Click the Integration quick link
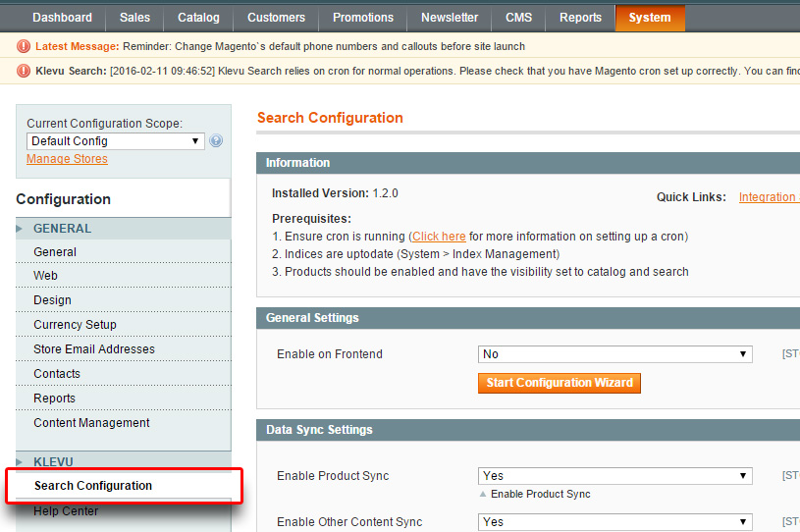800x532 pixels. pos(768,197)
